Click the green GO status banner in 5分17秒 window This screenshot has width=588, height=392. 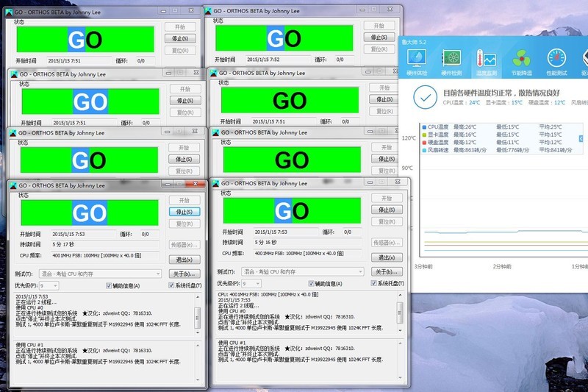tap(90, 213)
